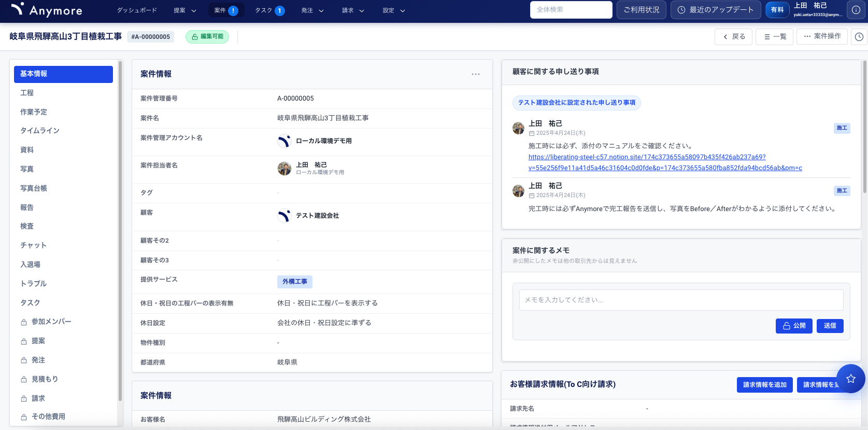Click the star favorites floating button
868x430 pixels.
[851, 379]
